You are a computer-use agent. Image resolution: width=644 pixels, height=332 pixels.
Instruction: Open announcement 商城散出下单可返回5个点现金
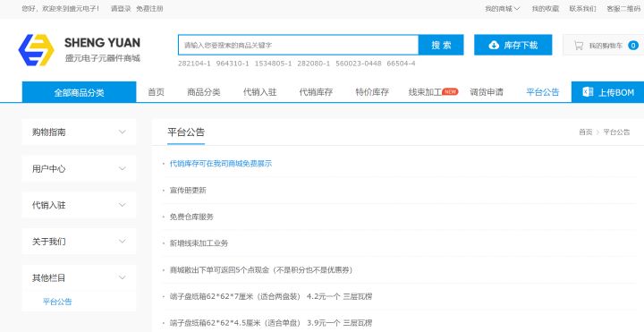click(261, 270)
